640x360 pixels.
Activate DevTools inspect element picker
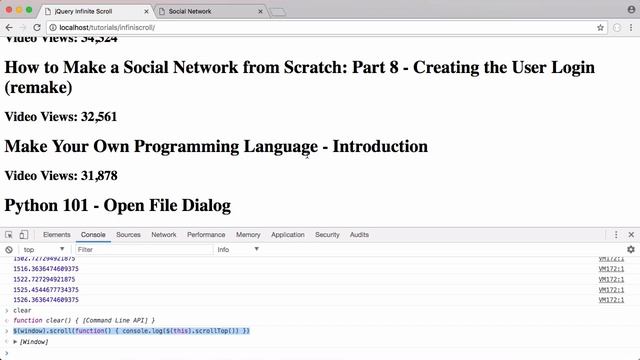9,235
